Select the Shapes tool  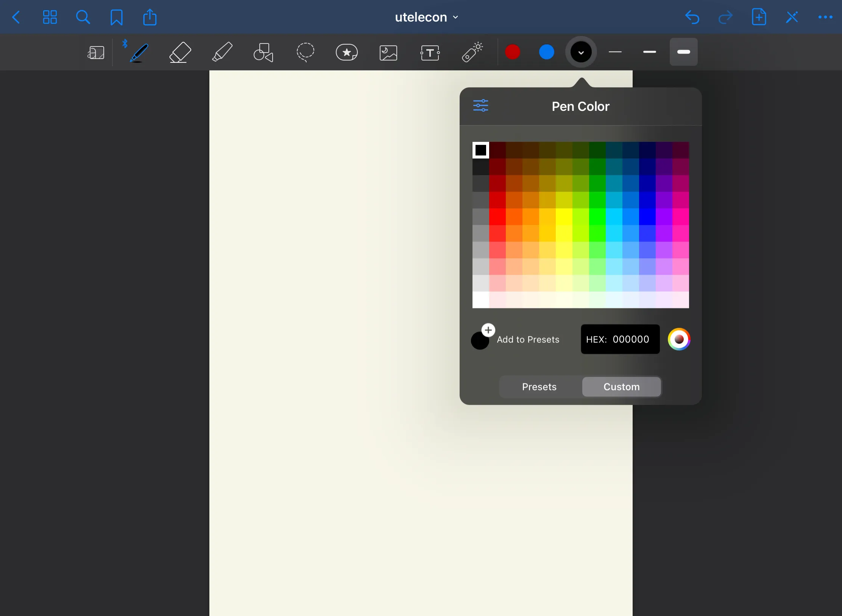[263, 52]
